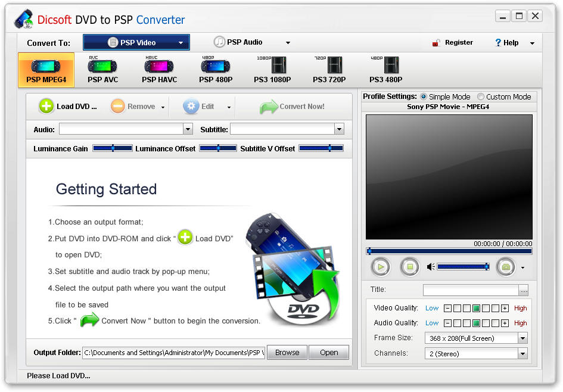Image resolution: width=563 pixels, height=392 pixels.
Task: Expand the Remove options arrow
Action: coord(163,107)
